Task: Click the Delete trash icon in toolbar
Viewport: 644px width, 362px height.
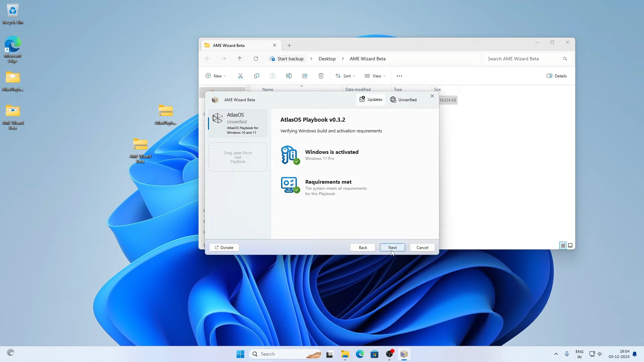Action: click(x=321, y=76)
